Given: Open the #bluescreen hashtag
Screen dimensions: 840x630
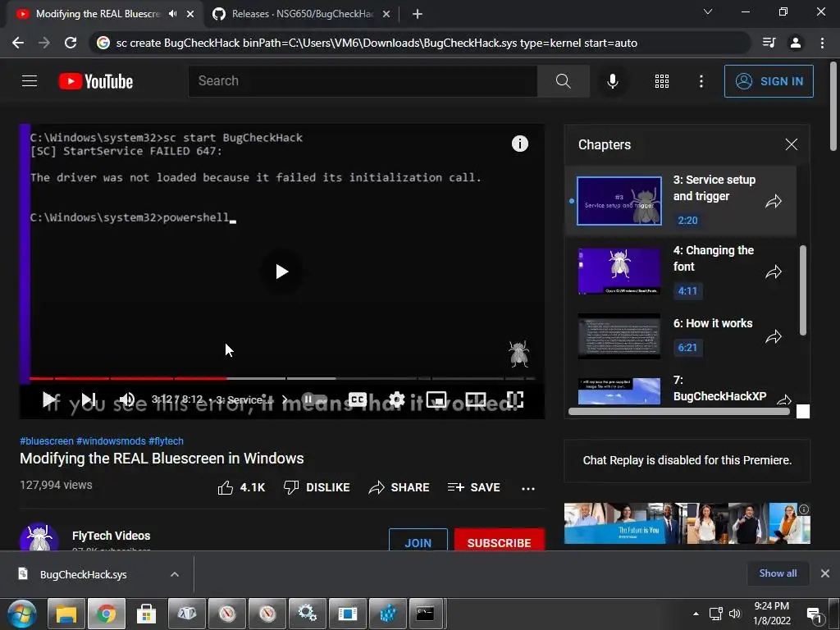Looking at the screenshot, I should point(47,441).
